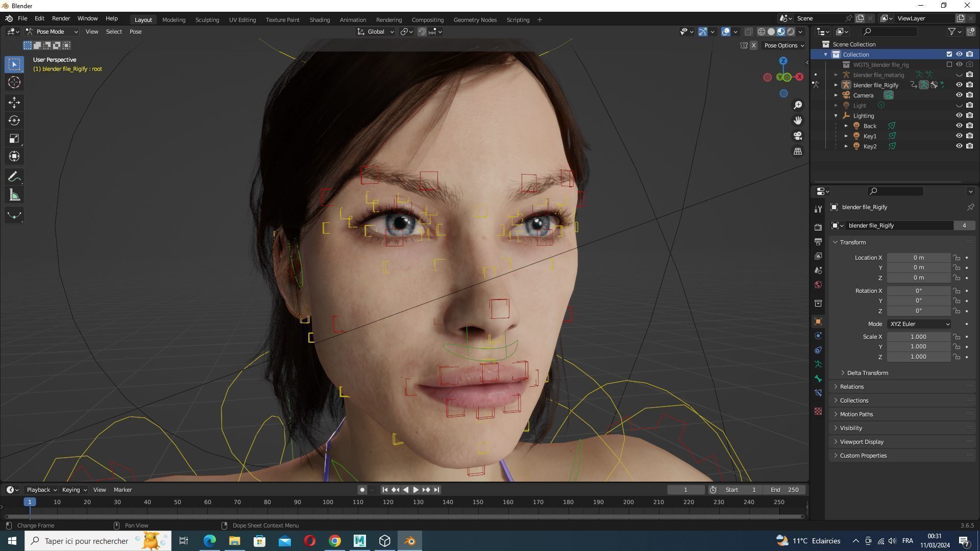Image resolution: width=980 pixels, height=551 pixels.
Task: Select the Cursor tool in toolbar
Action: [x=14, y=83]
